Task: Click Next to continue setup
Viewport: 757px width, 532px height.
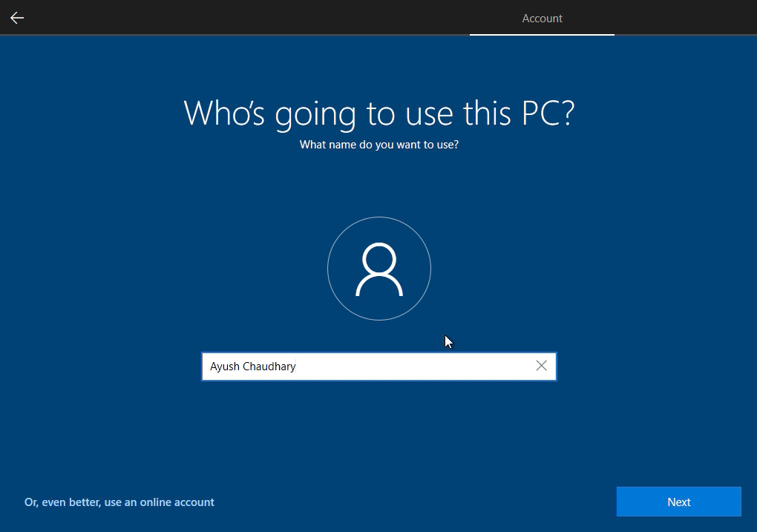Action: tap(678, 502)
